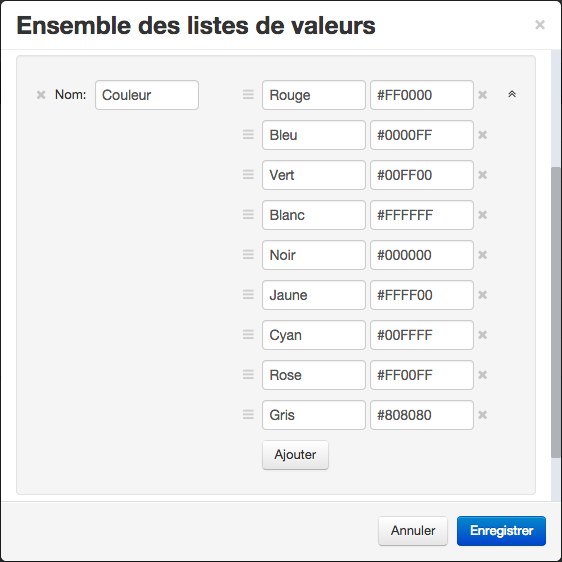
Task: Click the Ajouter button
Action: pyautogui.click(x=295, y=455)
